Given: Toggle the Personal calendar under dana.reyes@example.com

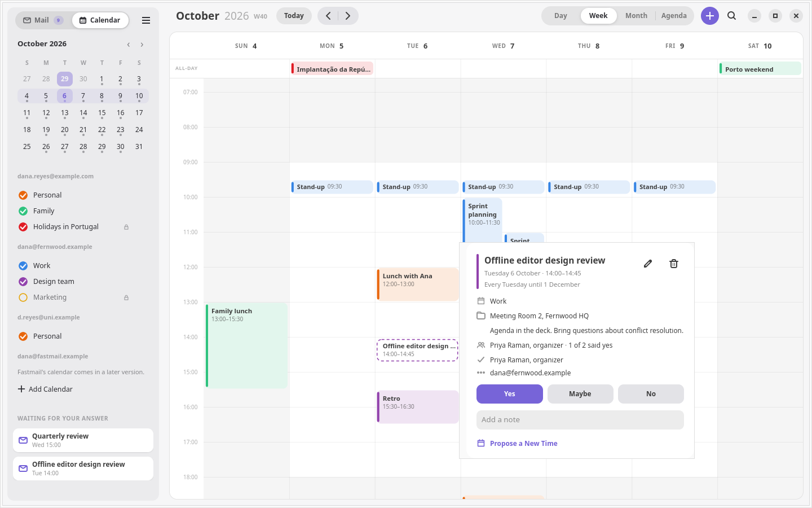Looking at the screenshot, I should pyautogui.click(x=23, y=195).
